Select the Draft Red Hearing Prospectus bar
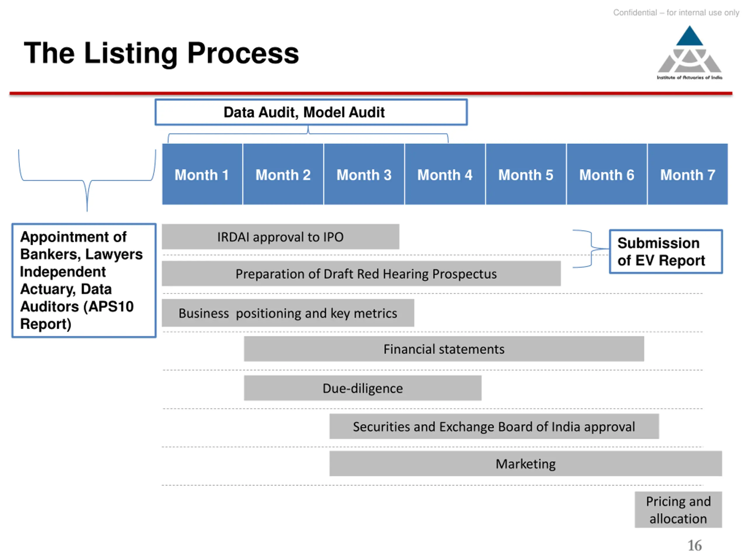Screen dimensions: 747x560 (x=361, y=273)
